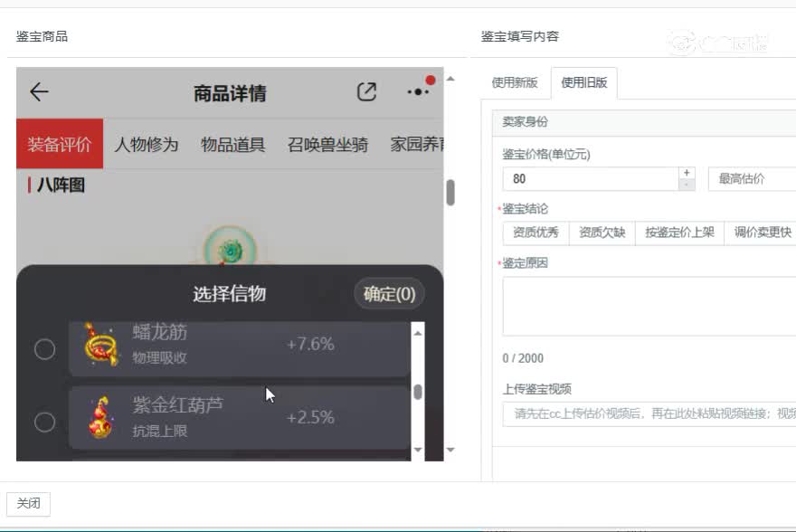
Task: Choose the 按鉴定价上架 conclusion option
Action: [x=679, y=233]
